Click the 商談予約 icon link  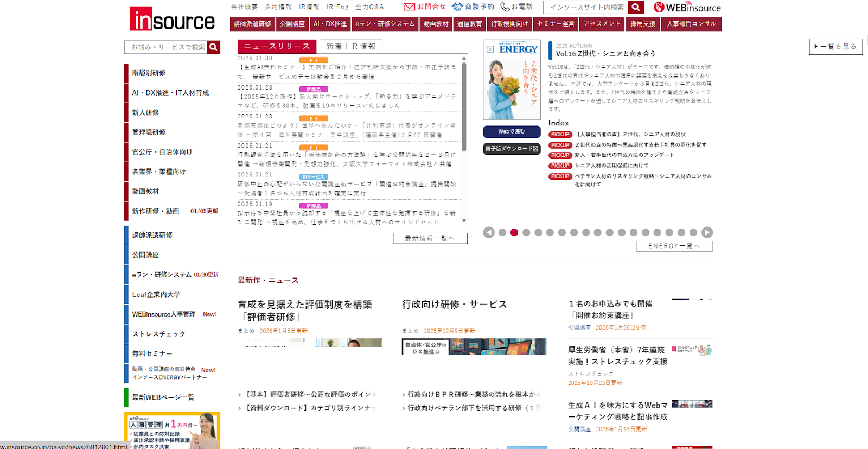pyautogui.click(x=473, y=7)
